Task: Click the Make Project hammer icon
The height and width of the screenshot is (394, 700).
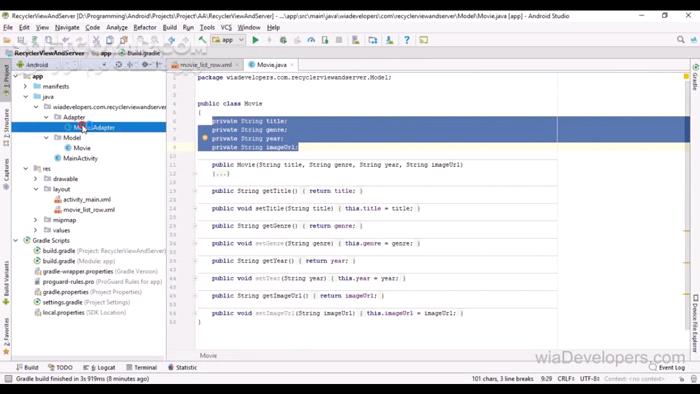Action: (202, 40)
